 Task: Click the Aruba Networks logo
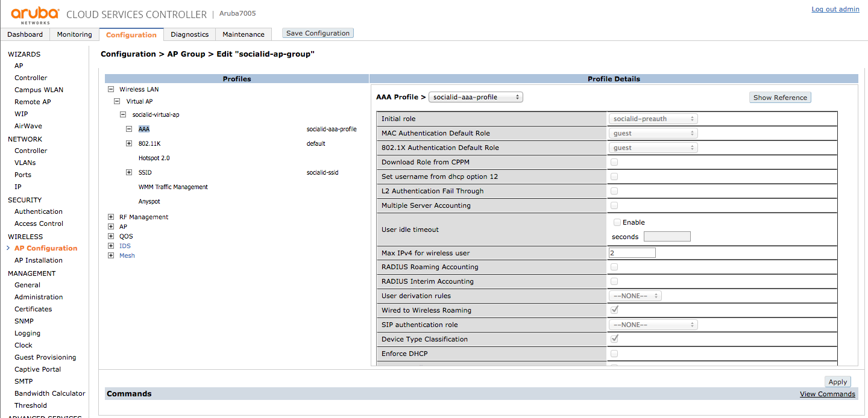click(34, 13)
